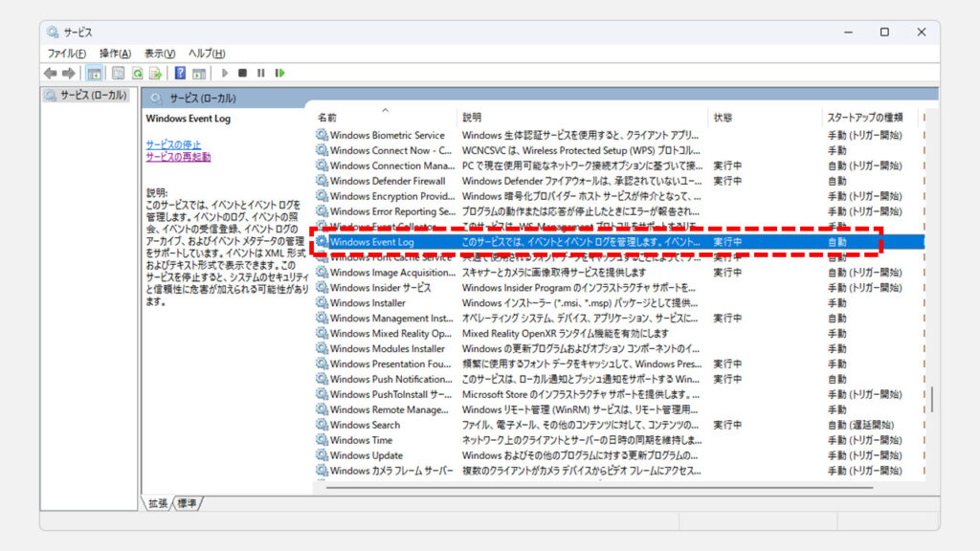The image size is (980, 551).
Task: Click the Refresh toolbar icon
Action: pos(138,73)
